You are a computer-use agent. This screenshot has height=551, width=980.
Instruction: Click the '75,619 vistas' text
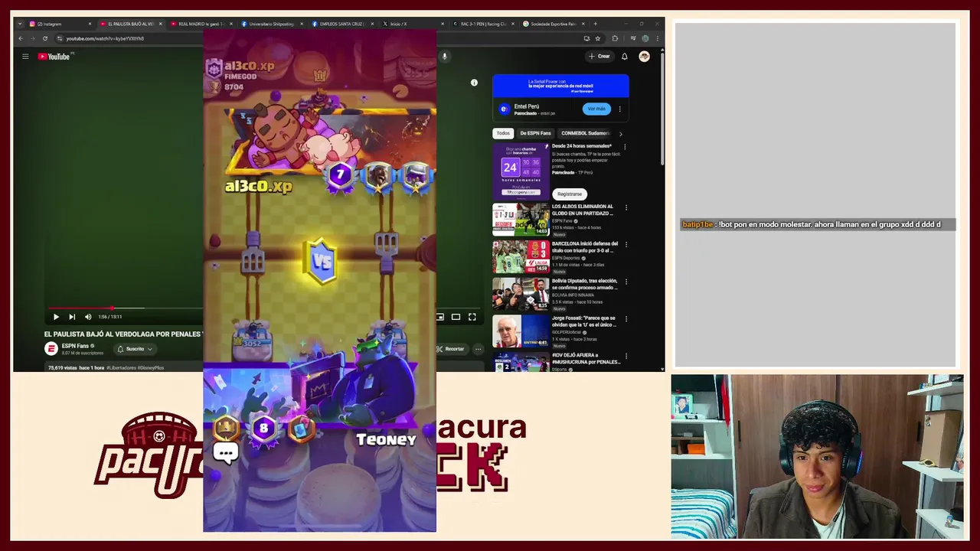(x=63, y=368)
